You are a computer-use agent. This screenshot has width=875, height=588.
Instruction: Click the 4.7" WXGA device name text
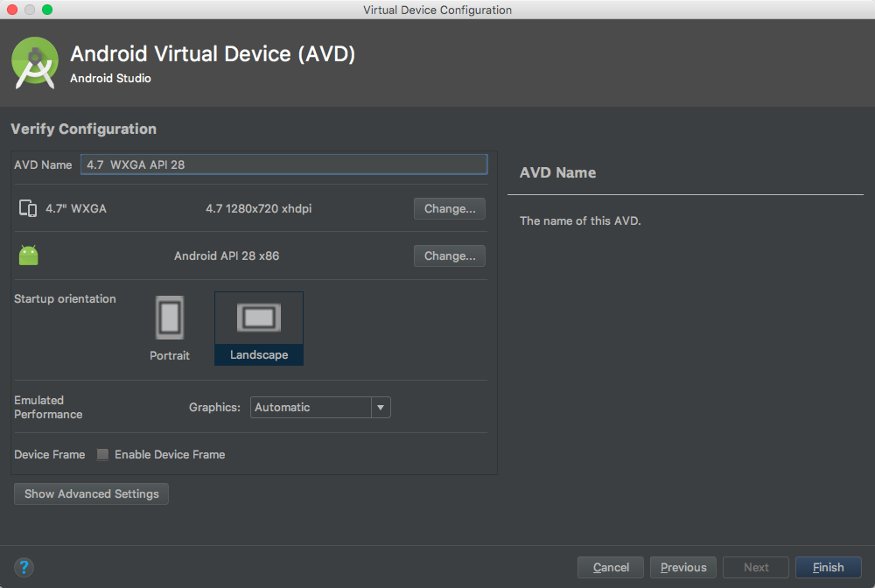[x=76, y=208]
